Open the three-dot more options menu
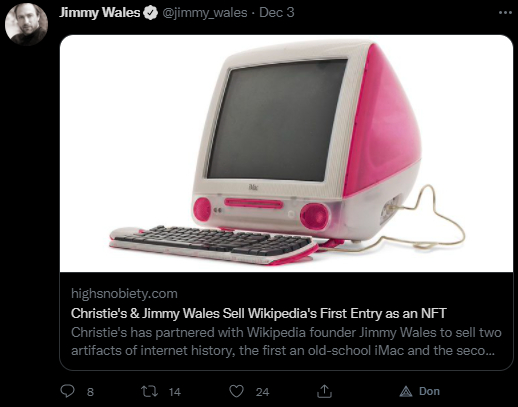 (x=505, y=13)
